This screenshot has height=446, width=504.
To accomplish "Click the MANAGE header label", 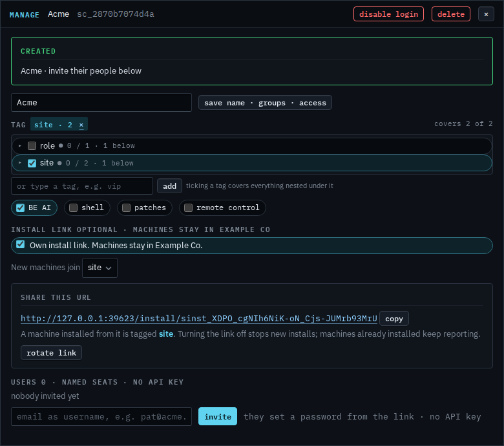I will [25, 15].
